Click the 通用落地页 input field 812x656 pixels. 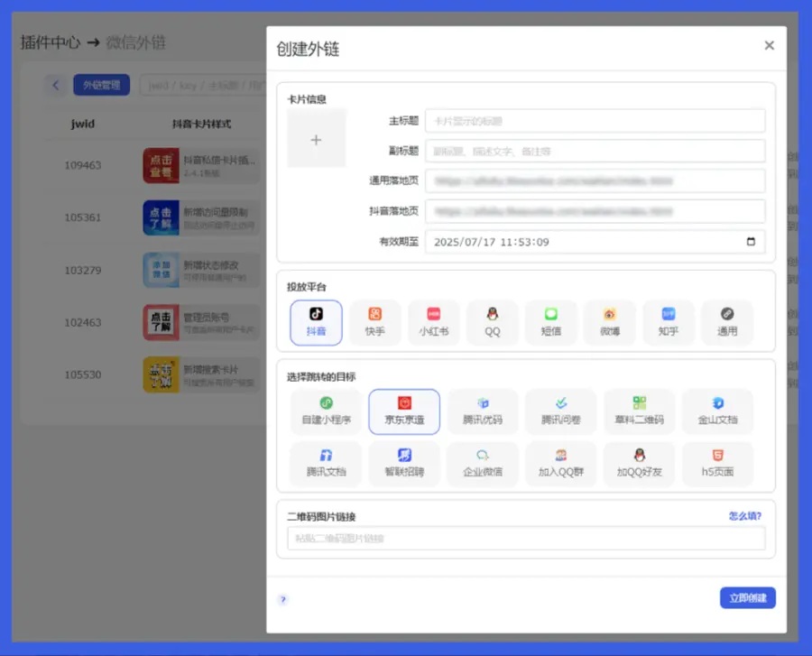coord(595,181)
